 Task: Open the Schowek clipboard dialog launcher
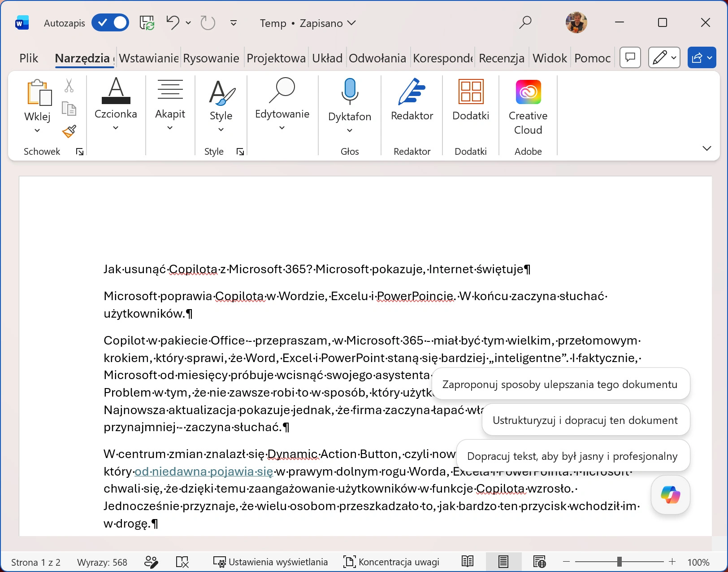[x=80, y=152]
